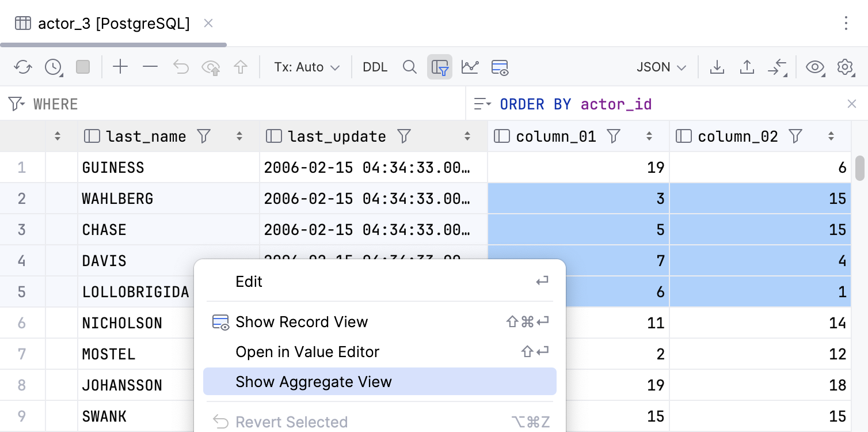Viewport: 868px width, 432px height.
Task: Delete the selected rows
Action: coord(150,67)
